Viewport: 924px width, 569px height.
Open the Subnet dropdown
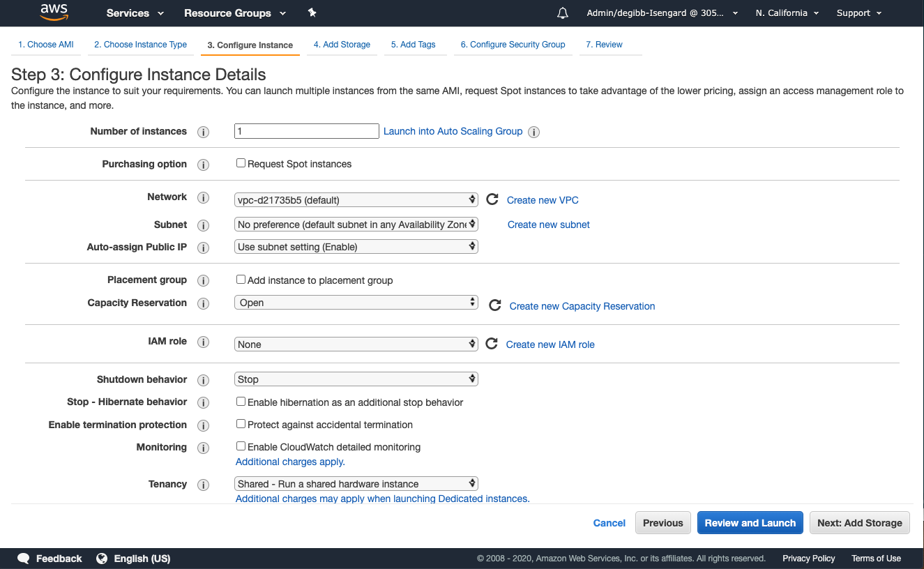point(356,224)
